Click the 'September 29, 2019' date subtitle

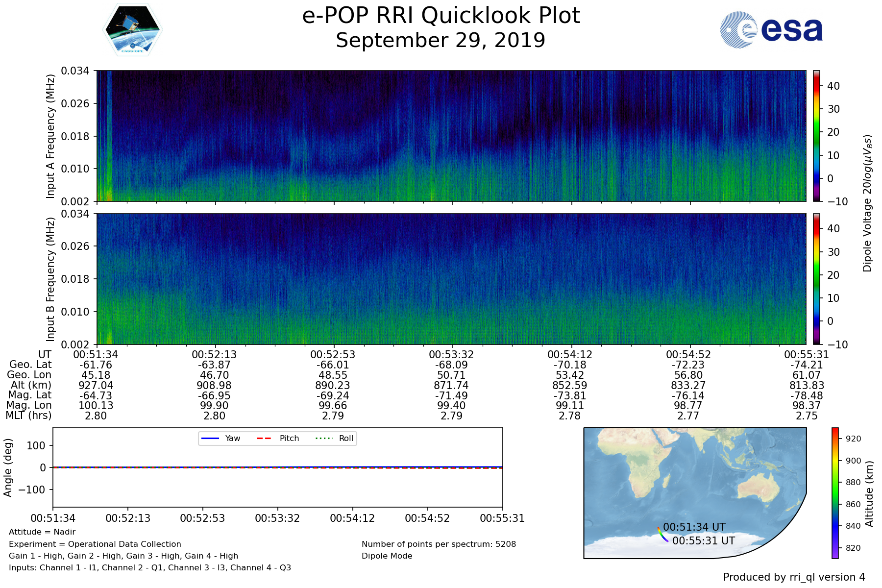441,41
